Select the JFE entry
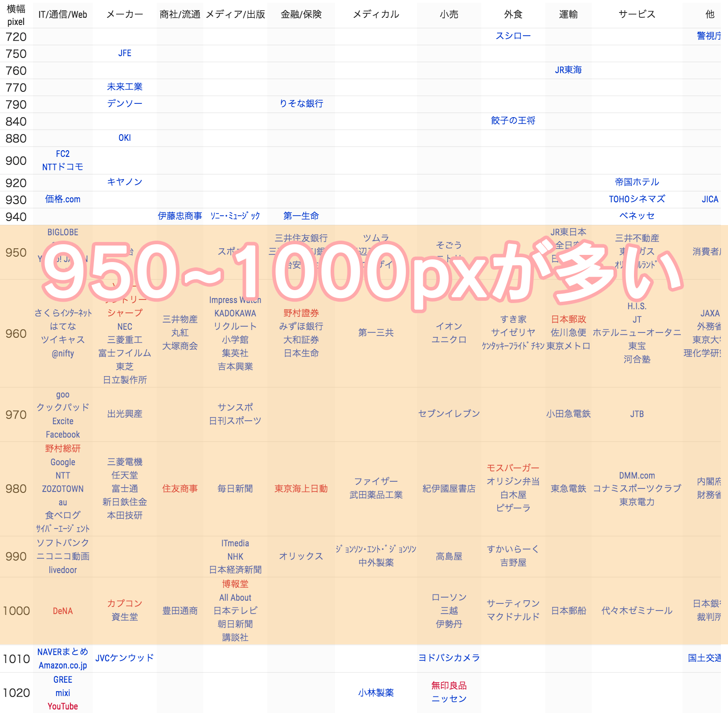This screenshot has height=713, width=728. pyautogui.click(x=125, y=53)
